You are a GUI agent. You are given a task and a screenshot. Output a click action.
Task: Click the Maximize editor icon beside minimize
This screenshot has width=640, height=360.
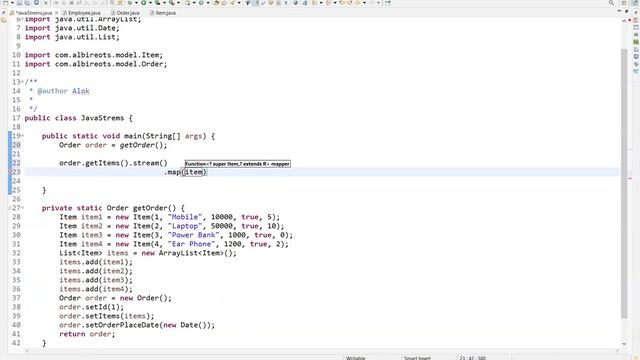point(627,11)
